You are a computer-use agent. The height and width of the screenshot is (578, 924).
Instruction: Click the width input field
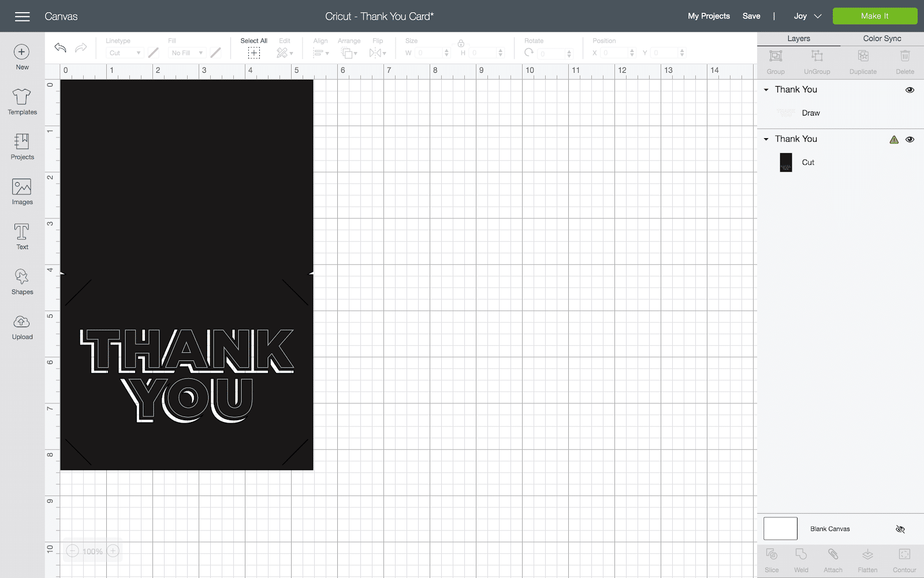point(429,53)
